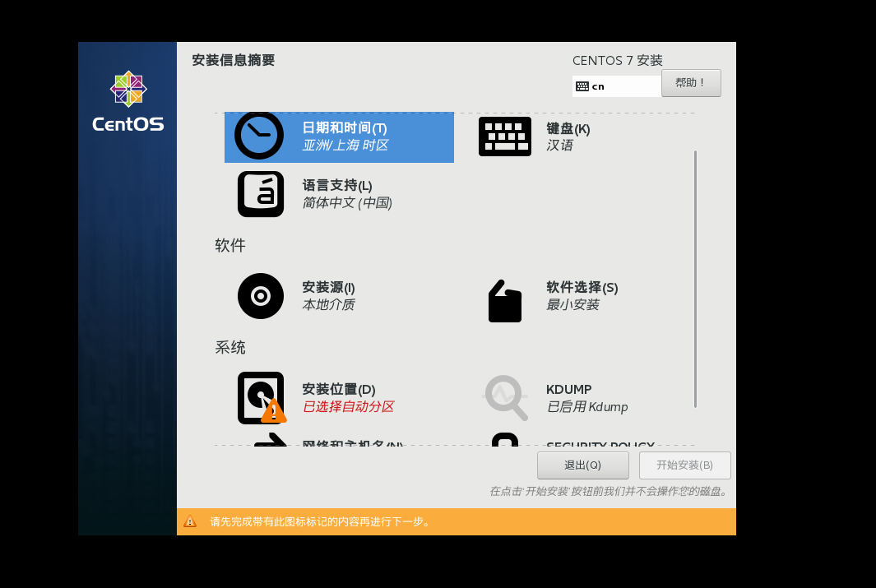Click the 安装信息摘要 title
The width and height of the screenshot is (876, 588).
coord(234,60)
